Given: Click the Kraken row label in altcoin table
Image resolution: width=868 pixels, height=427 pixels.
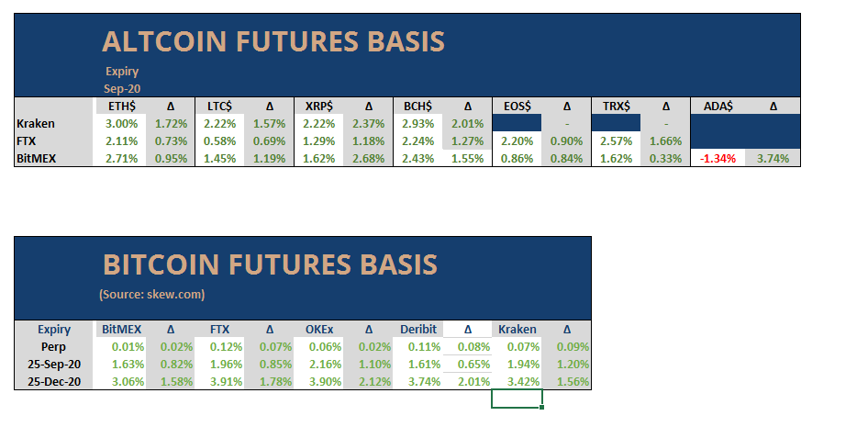Looking at the screenshot, I should [x=36, y=123].
